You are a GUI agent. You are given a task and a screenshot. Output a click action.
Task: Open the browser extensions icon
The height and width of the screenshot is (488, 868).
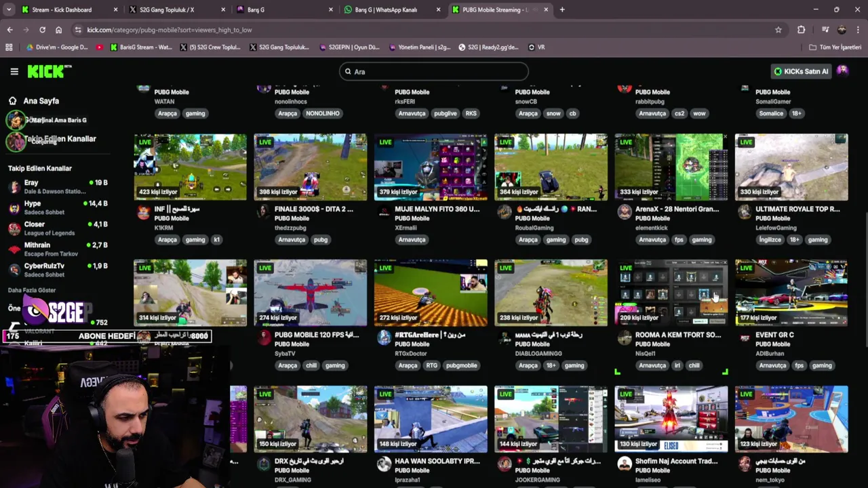coord(801,30)
